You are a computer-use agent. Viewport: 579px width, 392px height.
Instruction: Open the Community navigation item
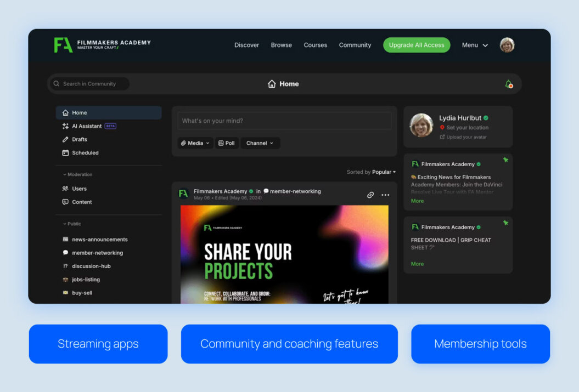click(355, 45)
